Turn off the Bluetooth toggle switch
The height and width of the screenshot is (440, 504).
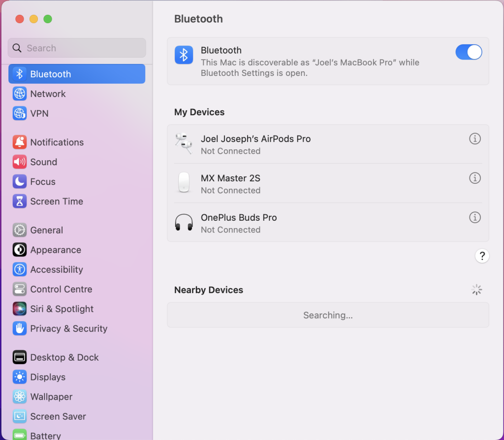point(469,52)
